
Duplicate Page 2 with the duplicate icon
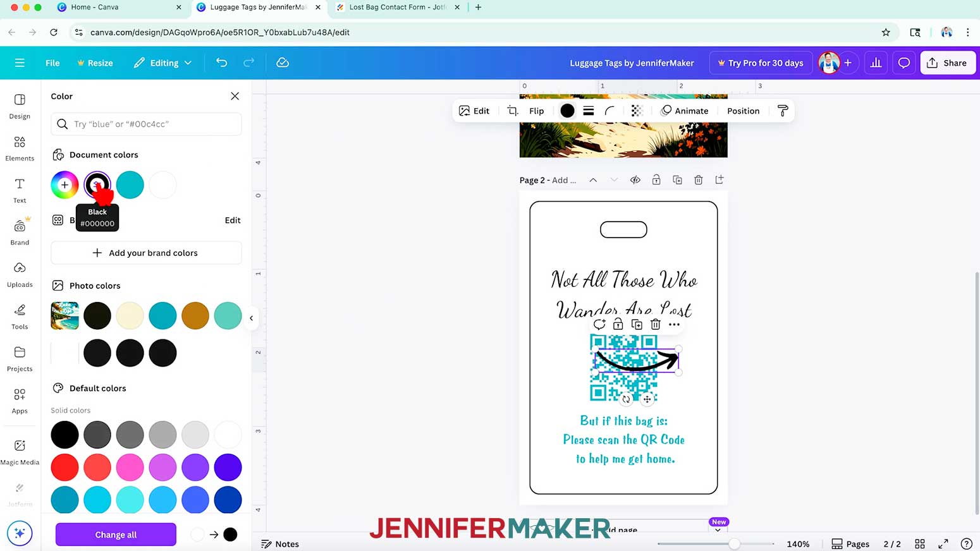tap(677, 180)
